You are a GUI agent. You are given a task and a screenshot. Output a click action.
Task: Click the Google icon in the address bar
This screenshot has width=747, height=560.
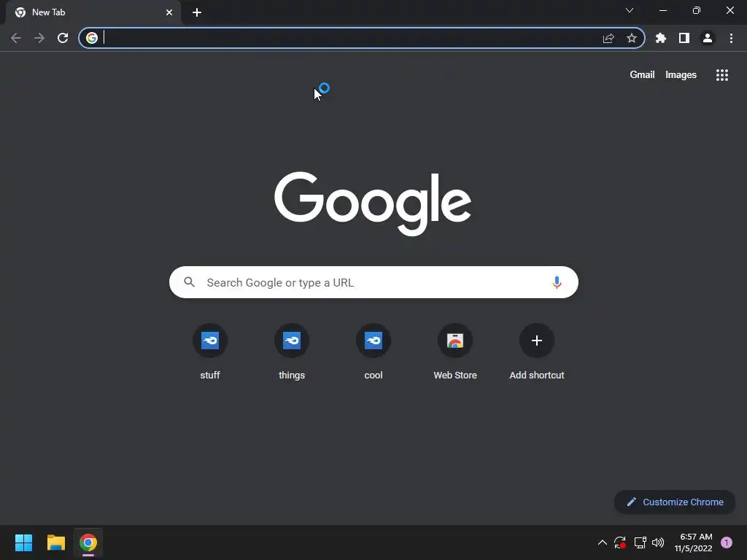(92, 38)
